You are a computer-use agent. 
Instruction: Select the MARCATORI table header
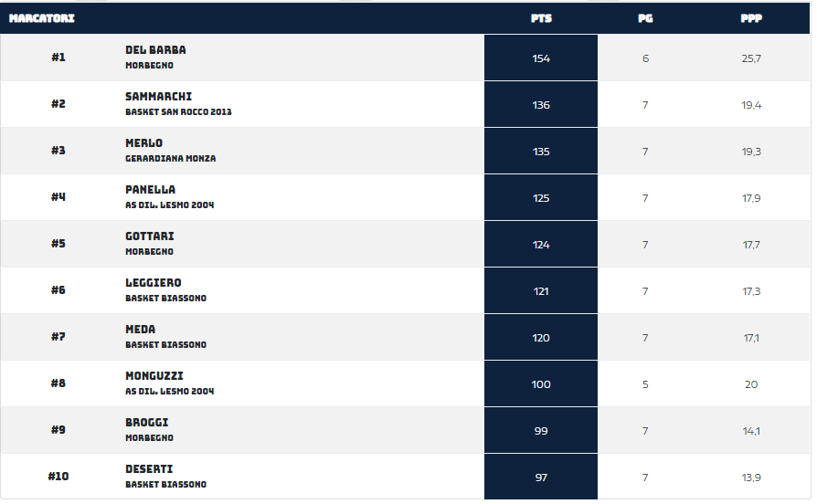point(42,18)
